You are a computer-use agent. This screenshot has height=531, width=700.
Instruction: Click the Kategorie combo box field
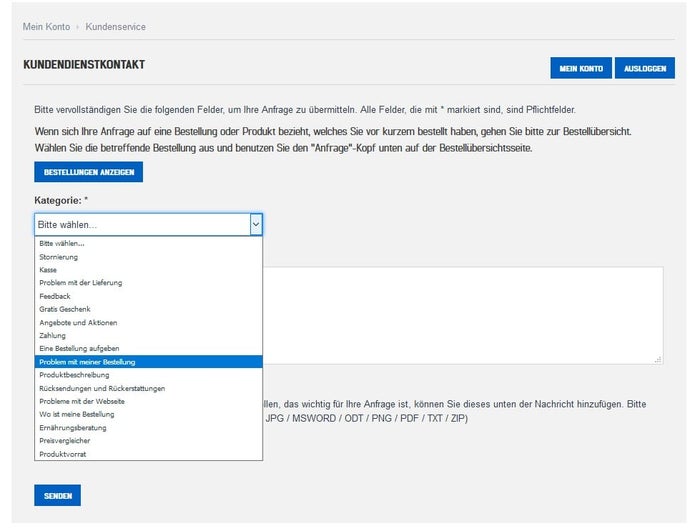[x=148, y=225]
